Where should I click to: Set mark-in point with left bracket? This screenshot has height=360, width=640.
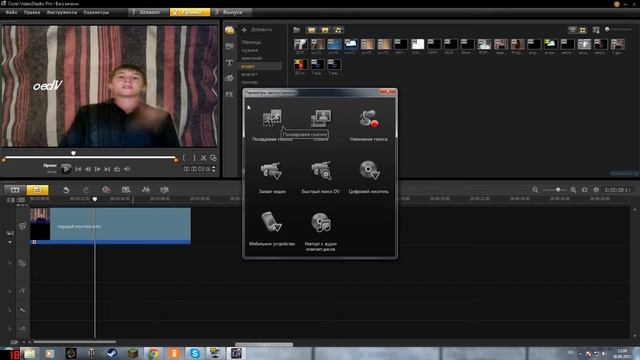point(184,158)
